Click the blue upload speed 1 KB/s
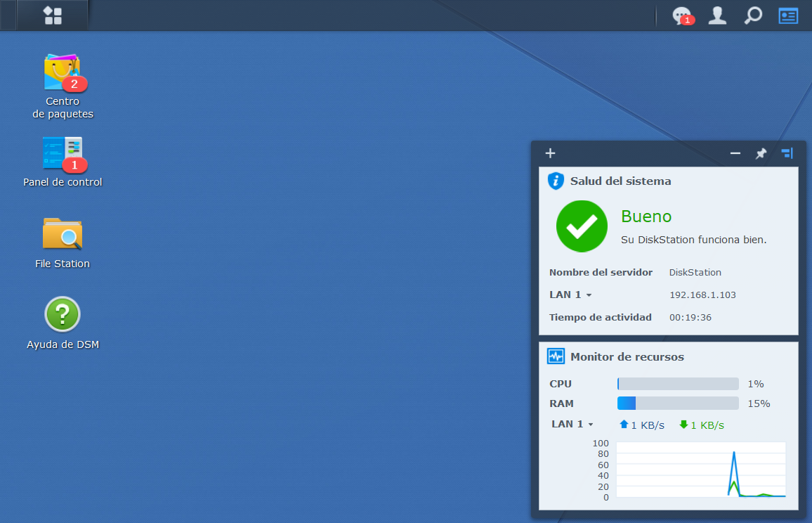 pyautogui.click(x=641, y=425)
